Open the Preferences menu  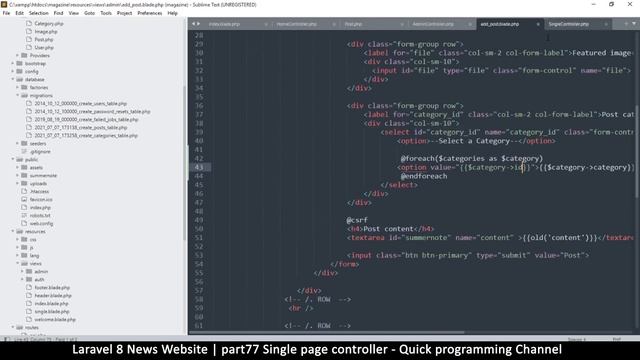149,13
